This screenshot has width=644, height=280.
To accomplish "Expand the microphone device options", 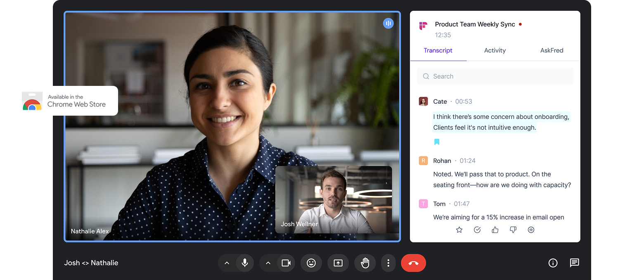I will click(227, 263).
